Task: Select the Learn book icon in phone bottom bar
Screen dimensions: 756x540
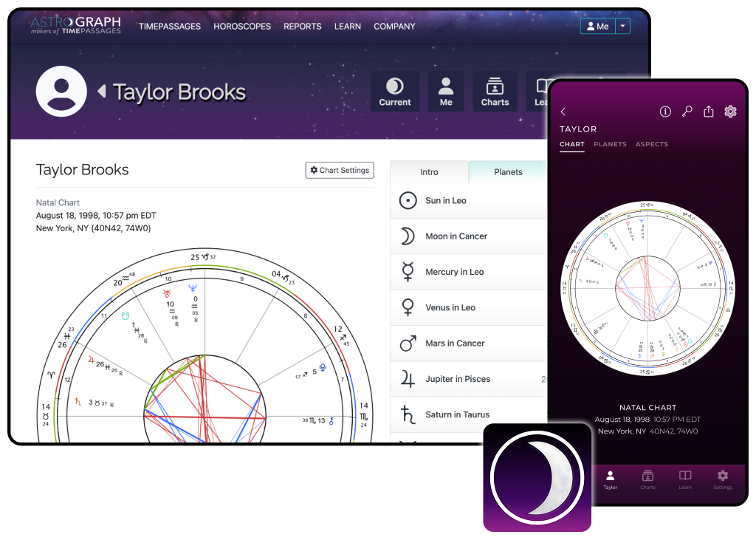Action: coord(684,481)
